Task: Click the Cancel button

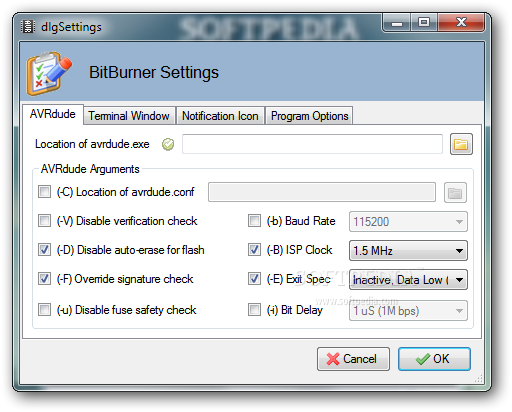Action: pos(353,359)
